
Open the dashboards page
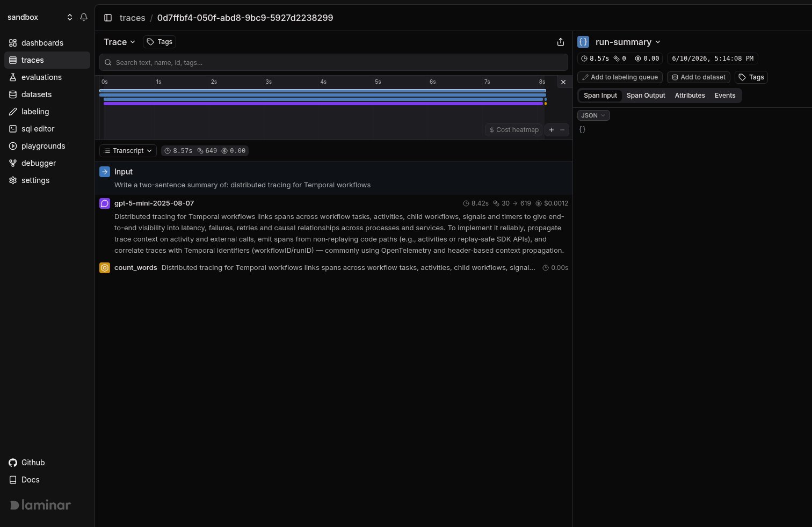pos(47,43)
